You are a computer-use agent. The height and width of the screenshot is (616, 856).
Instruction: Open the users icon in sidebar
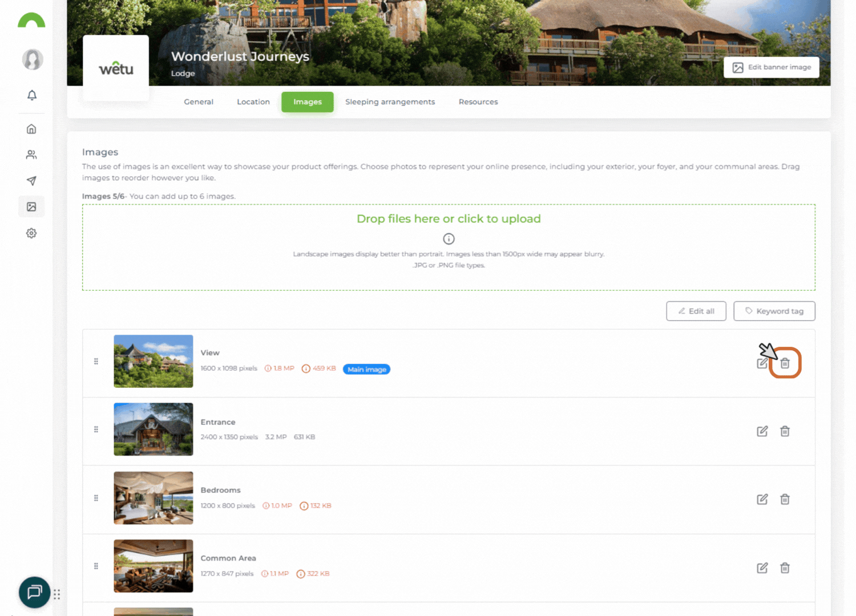coord(31,155)
